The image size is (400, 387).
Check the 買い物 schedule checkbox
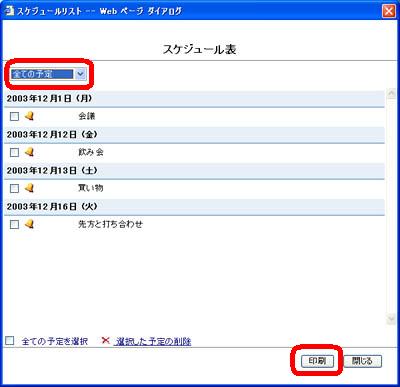click(x=14, y=188)
